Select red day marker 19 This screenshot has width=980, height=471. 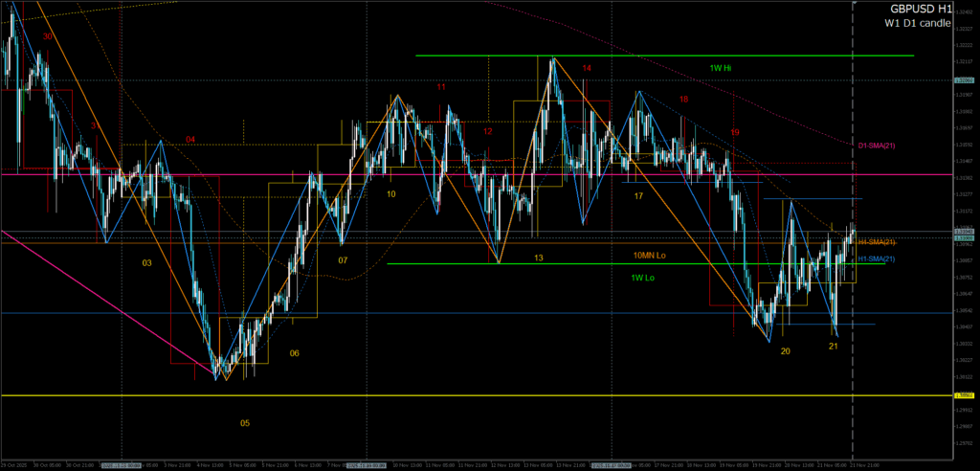click(734, 132)
